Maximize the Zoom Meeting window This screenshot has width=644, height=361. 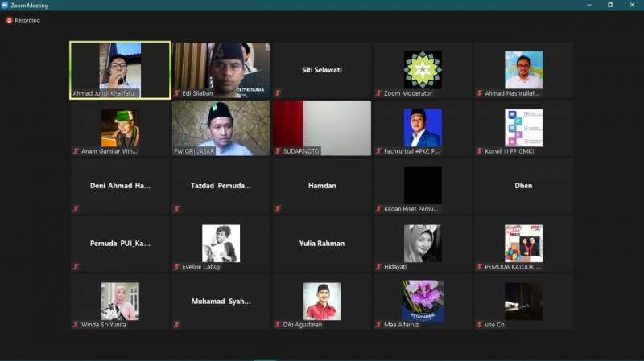[610, 5]
